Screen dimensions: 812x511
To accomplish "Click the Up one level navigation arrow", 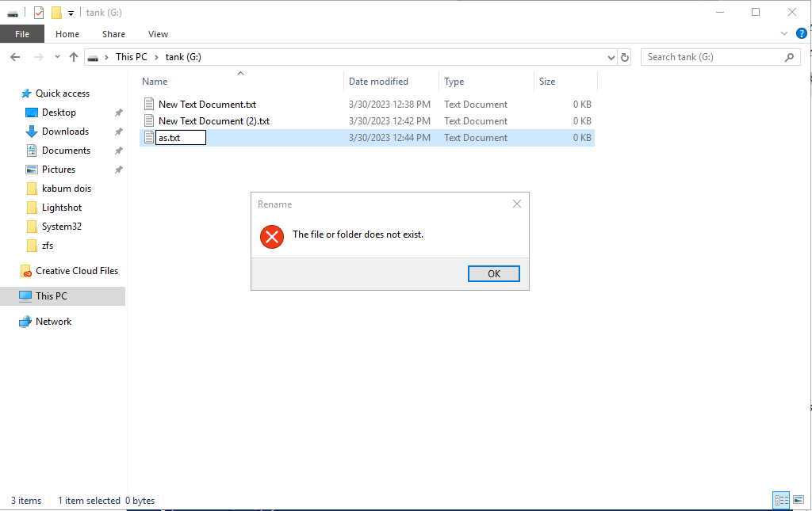I will [73, 56].
